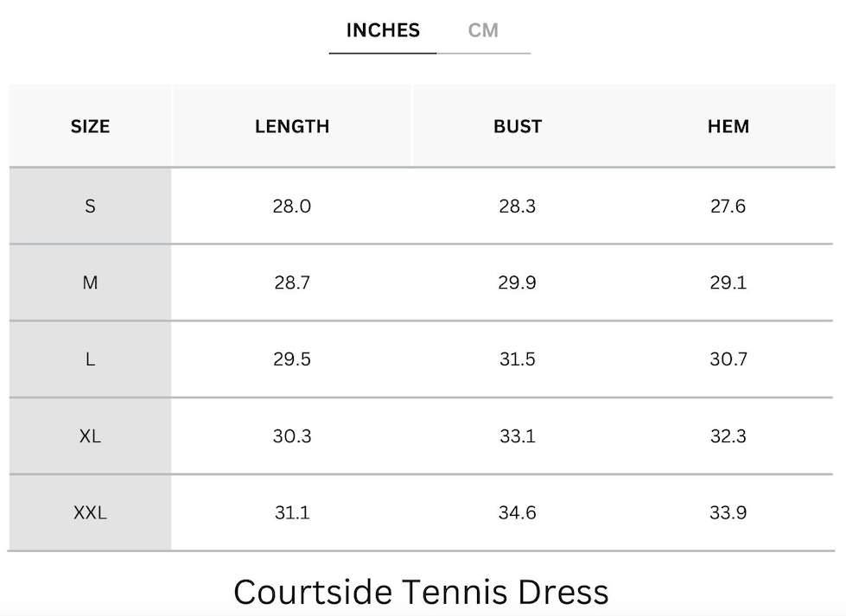Screen dimensions: 846x616
Task: Select the INCHES tab
Action: [x=382, y=29]
